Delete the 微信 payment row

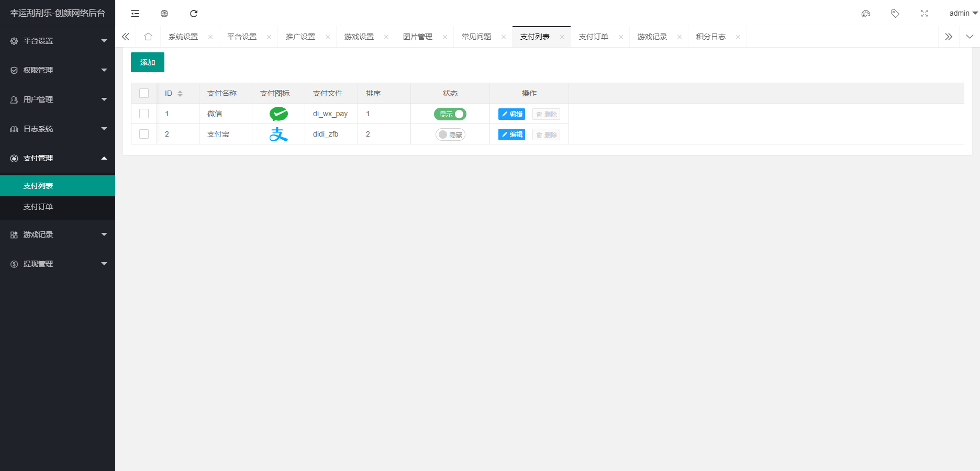pyautogui.click(x=546, y=114)
